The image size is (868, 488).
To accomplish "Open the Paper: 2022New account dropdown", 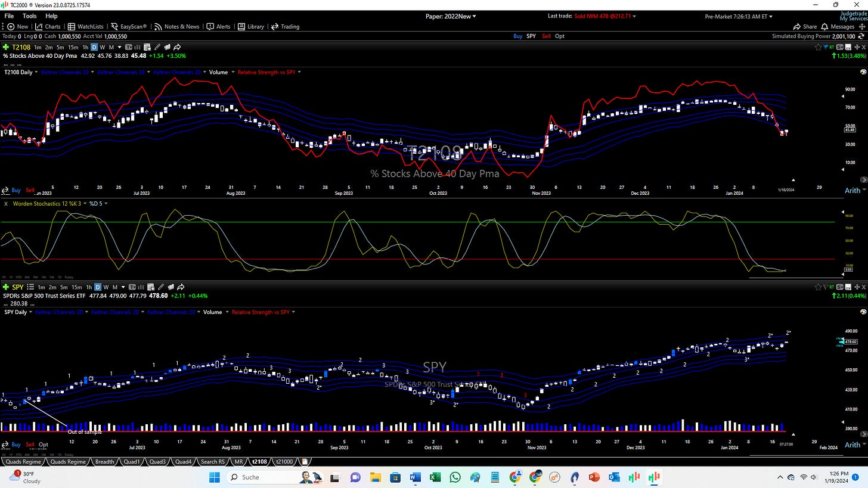I will tap(451, 16).
